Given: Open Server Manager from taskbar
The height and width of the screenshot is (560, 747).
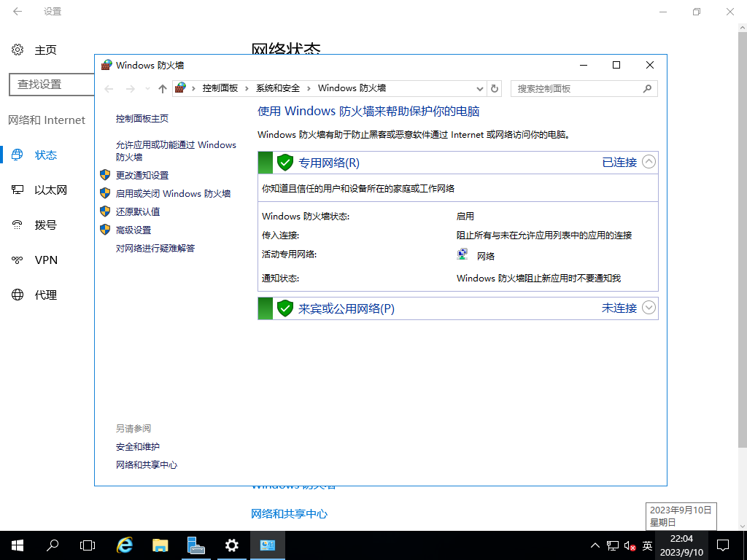Looking at the screenshot, I should point(196,545).
